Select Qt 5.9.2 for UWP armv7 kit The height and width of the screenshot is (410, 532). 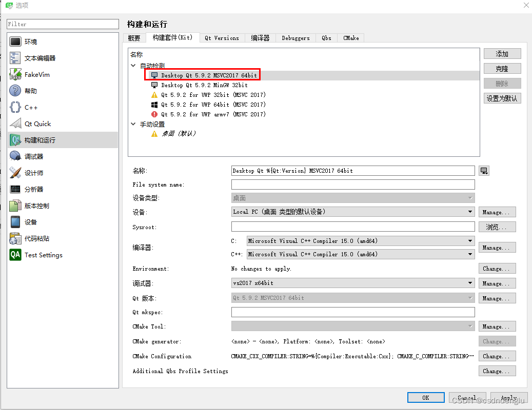213,114
